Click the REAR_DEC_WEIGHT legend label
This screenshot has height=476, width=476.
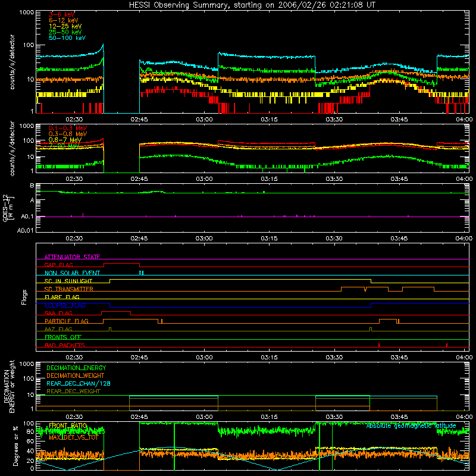73,392
